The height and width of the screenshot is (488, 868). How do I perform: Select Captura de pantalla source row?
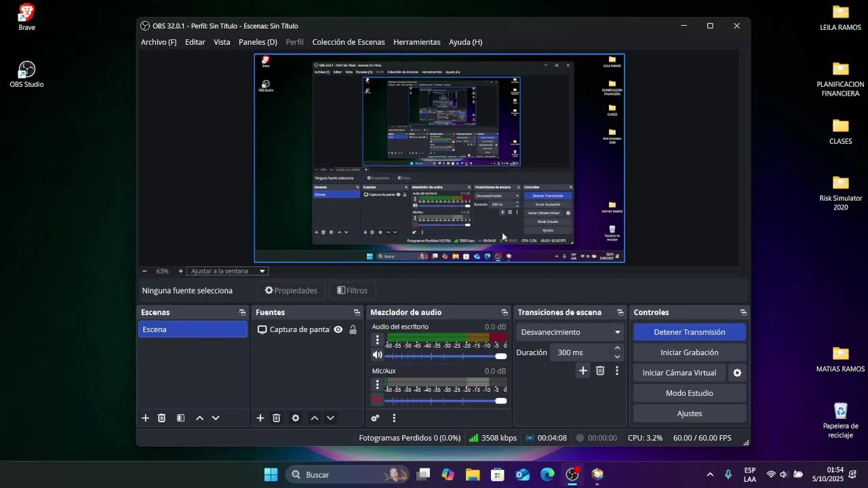(x=307, y=330)
